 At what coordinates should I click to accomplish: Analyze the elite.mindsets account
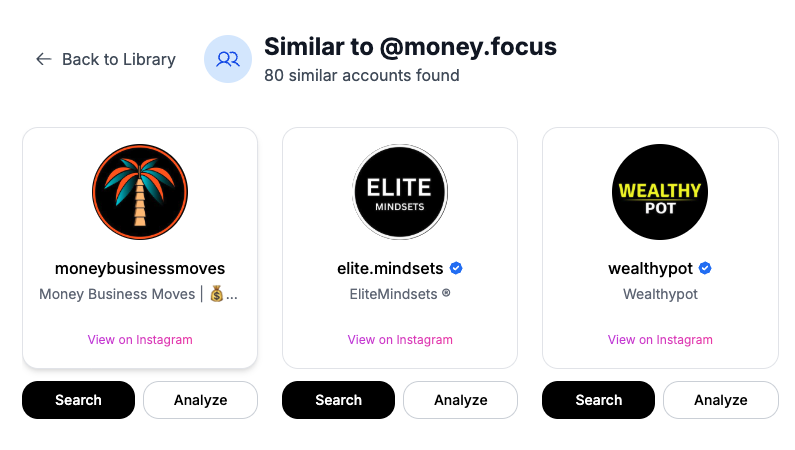[460, 400]
